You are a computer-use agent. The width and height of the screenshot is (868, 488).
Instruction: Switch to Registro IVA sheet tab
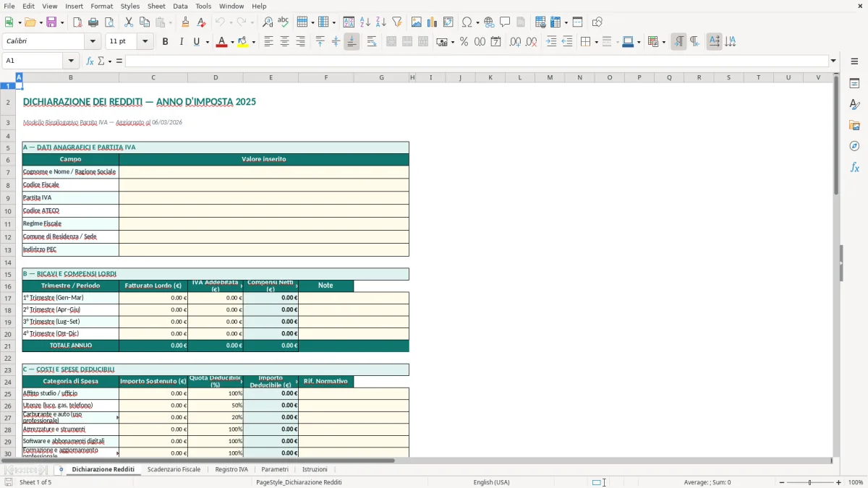(x=231, y=469)
